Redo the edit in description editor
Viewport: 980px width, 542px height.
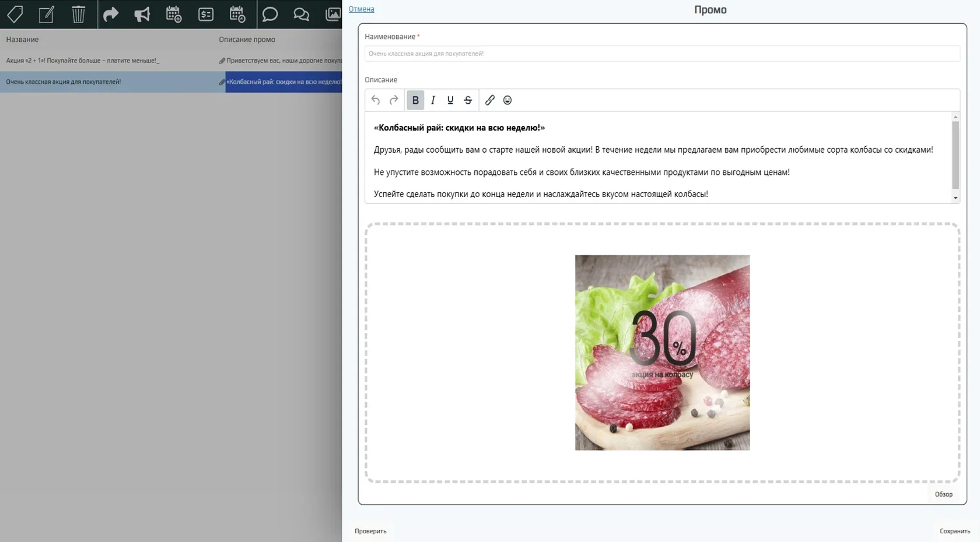coord(394,100)
